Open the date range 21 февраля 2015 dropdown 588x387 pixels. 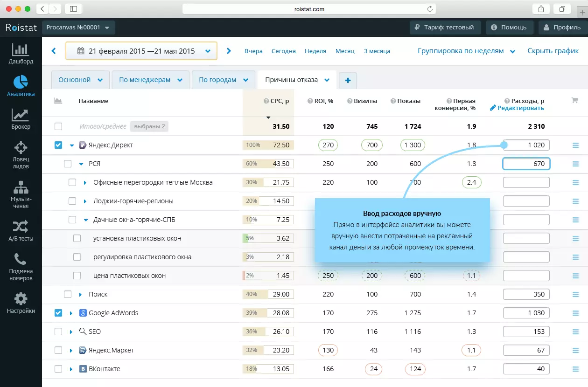pos(141,51)
